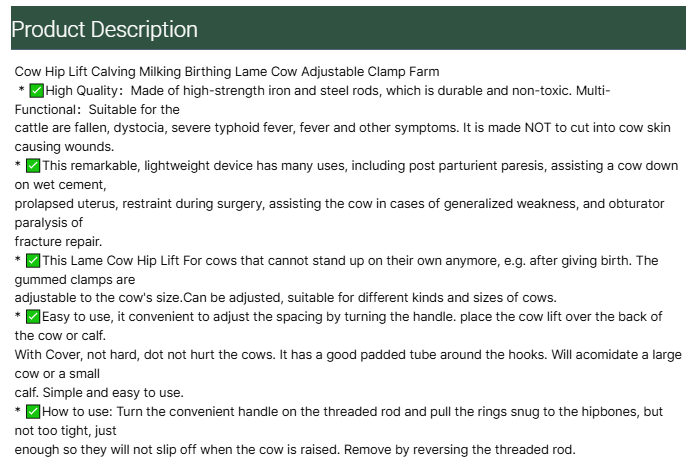Click the green checkmark before Easy to use
Viewport: 695px width, 469px height.
33,317
